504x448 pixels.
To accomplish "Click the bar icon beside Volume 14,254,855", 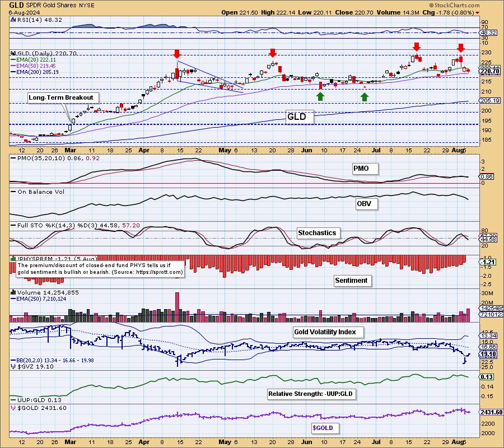I will pos(13,292).
